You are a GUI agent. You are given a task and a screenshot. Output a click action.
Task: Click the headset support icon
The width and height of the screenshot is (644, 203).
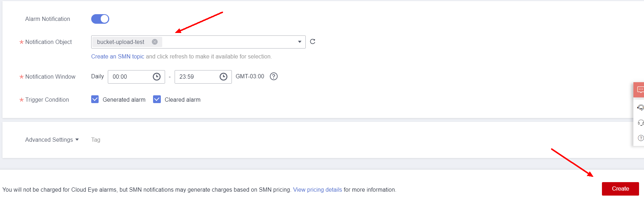640,123
